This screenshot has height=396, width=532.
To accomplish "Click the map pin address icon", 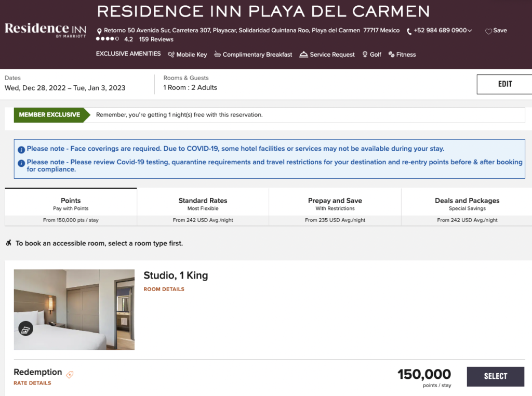I will [x=99, y=31].
